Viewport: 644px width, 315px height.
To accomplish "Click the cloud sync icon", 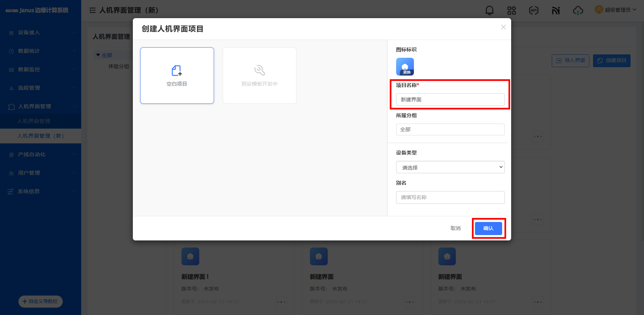I will pyautogui.click(x=578, y=10).
